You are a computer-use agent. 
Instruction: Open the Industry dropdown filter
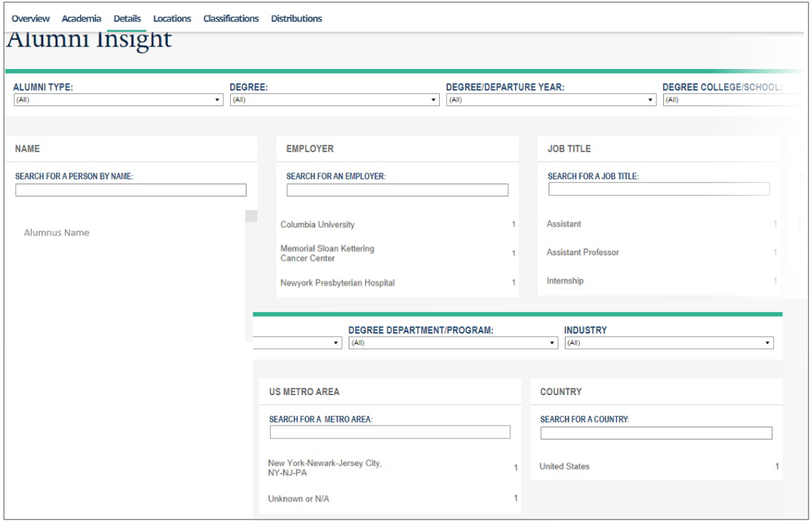669,344
